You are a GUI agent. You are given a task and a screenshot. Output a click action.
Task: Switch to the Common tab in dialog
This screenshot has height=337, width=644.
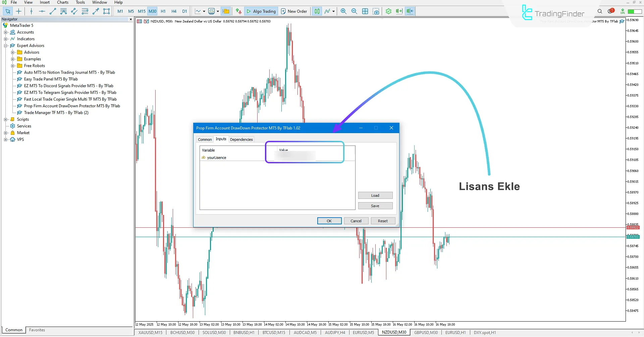coord(205,139)
